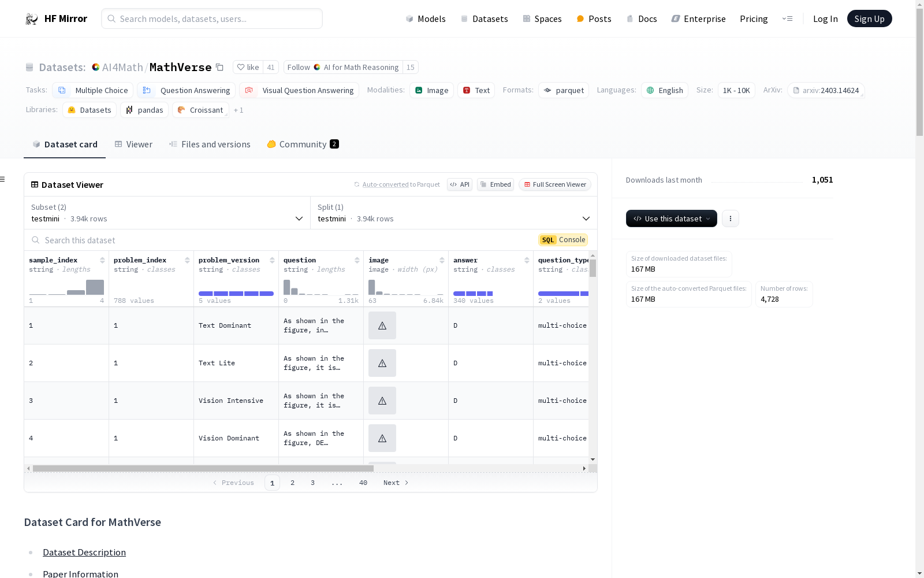Viewport: 924px width, 578px height.
Task: Open broken image thumbnail in row 2
Action: pos(382,363)
